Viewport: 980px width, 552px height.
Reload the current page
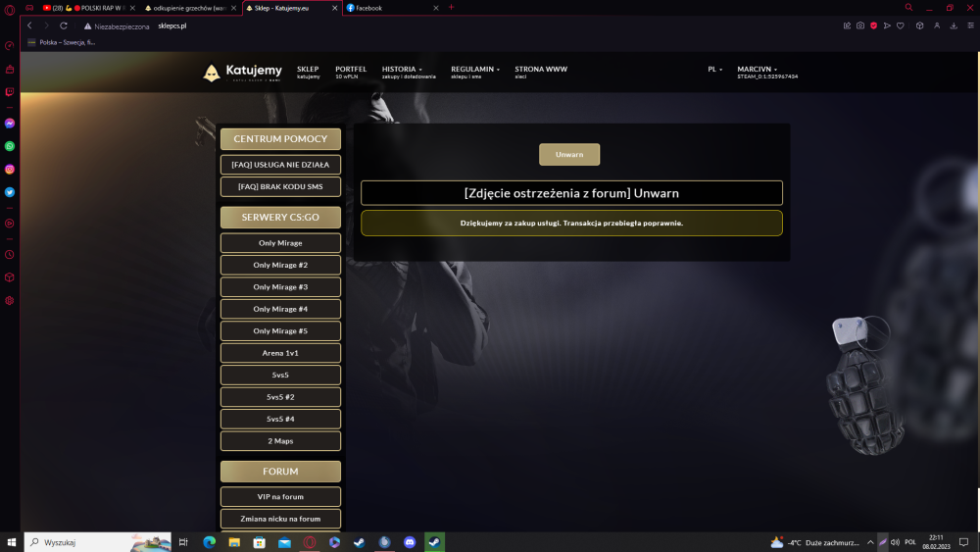pos(63,25)
